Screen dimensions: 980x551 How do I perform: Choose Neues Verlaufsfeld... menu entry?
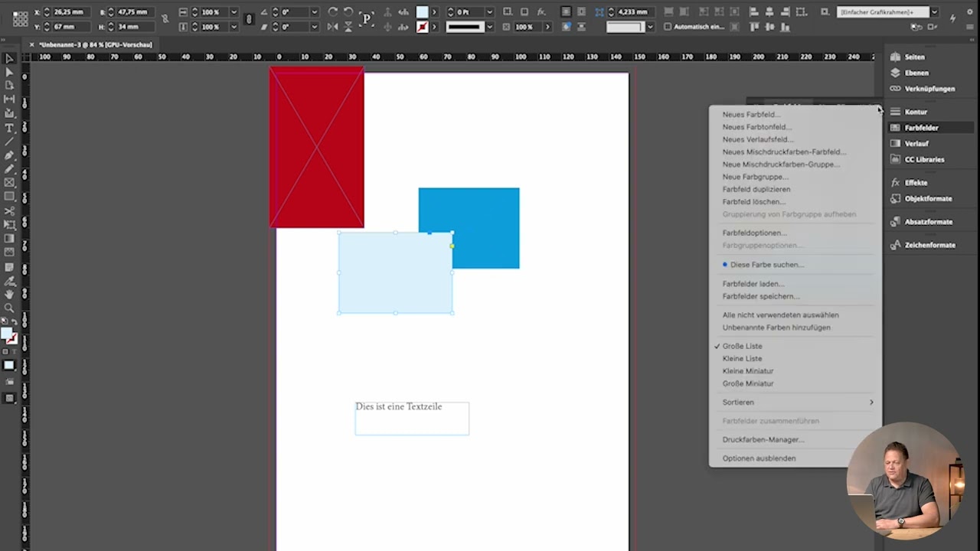coord(758,139)
